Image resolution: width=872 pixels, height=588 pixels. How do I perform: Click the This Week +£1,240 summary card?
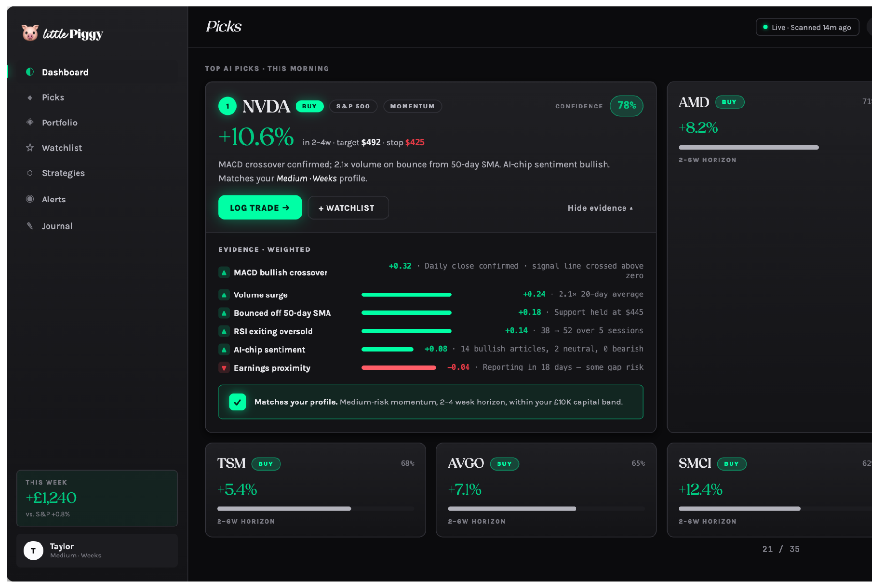[97, 498]
